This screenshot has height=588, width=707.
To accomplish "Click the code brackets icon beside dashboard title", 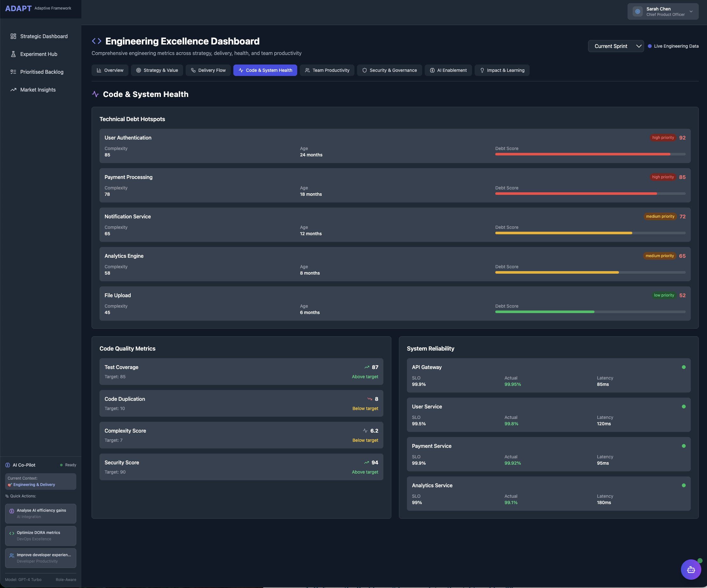I will click(x=97, y=41).
